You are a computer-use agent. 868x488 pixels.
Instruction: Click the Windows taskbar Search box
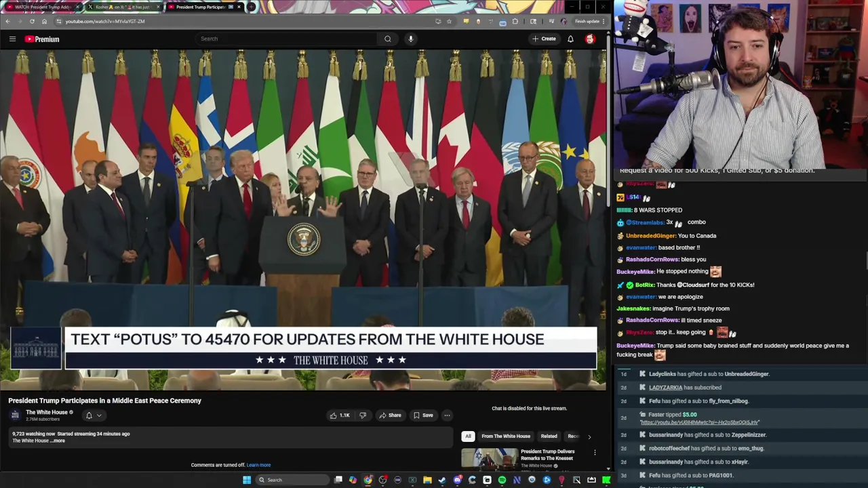(x=291, y=480)
